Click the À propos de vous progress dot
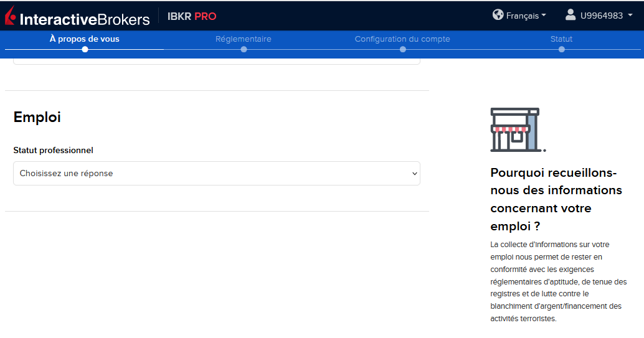 [x=85, y=49]
